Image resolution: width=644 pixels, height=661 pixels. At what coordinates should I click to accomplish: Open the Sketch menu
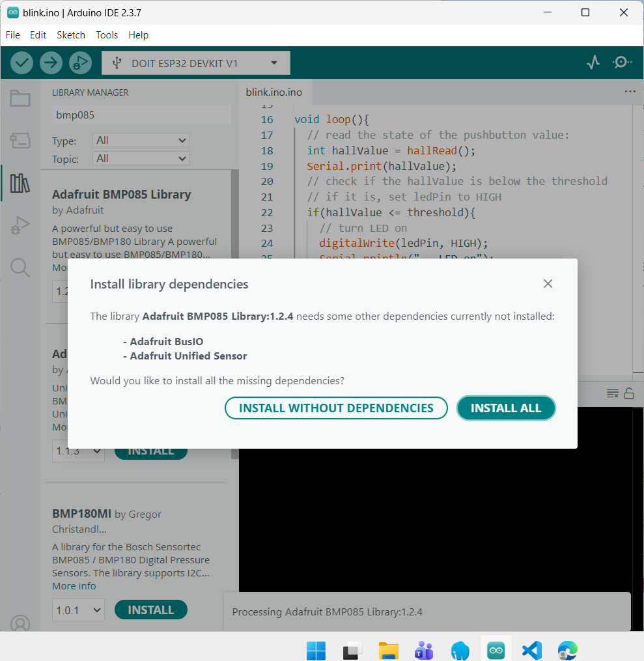coord(71,35)
